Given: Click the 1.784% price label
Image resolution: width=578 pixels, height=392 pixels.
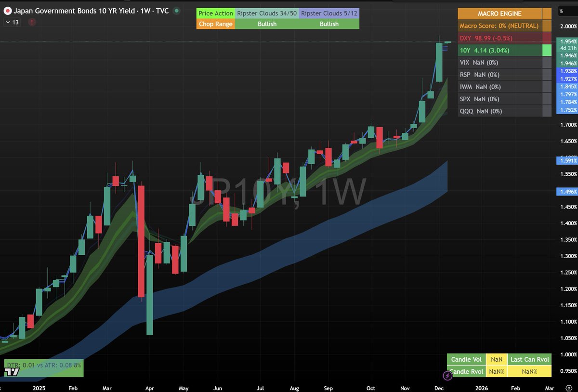Looking at the screenshot, I should pos(567,102).
